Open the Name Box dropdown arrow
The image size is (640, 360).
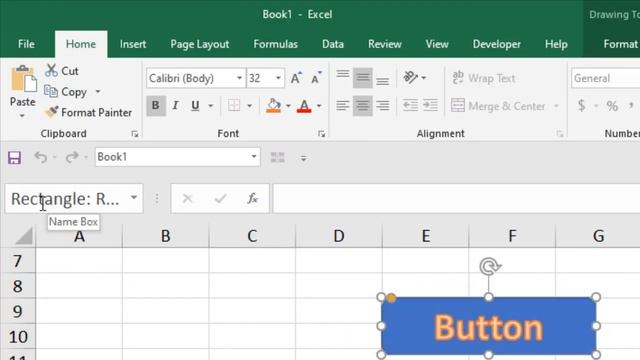[x=133, y=198]
